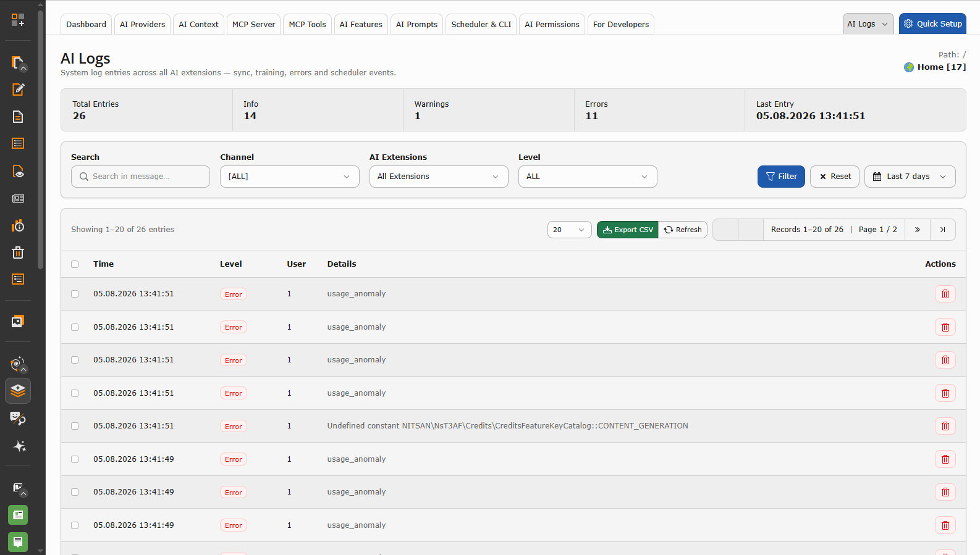Open the Filelist image module in sidebar

(x=18, y=321)
